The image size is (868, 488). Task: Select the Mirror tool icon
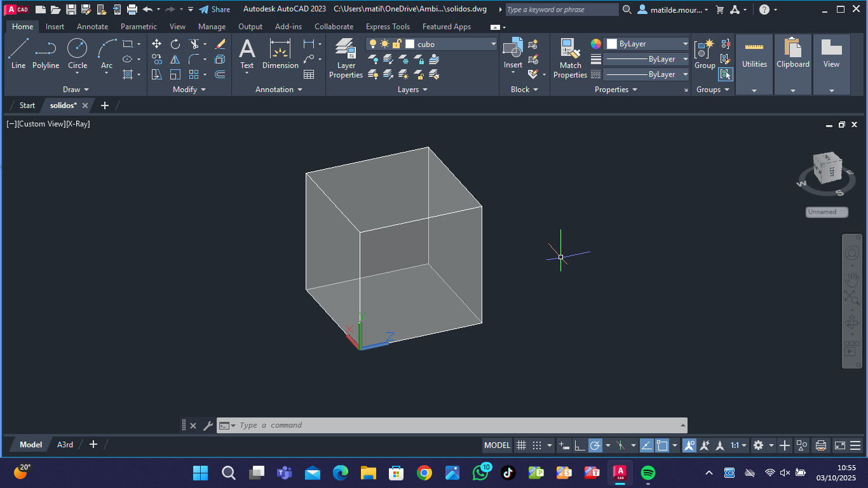(x=175, y=59)
